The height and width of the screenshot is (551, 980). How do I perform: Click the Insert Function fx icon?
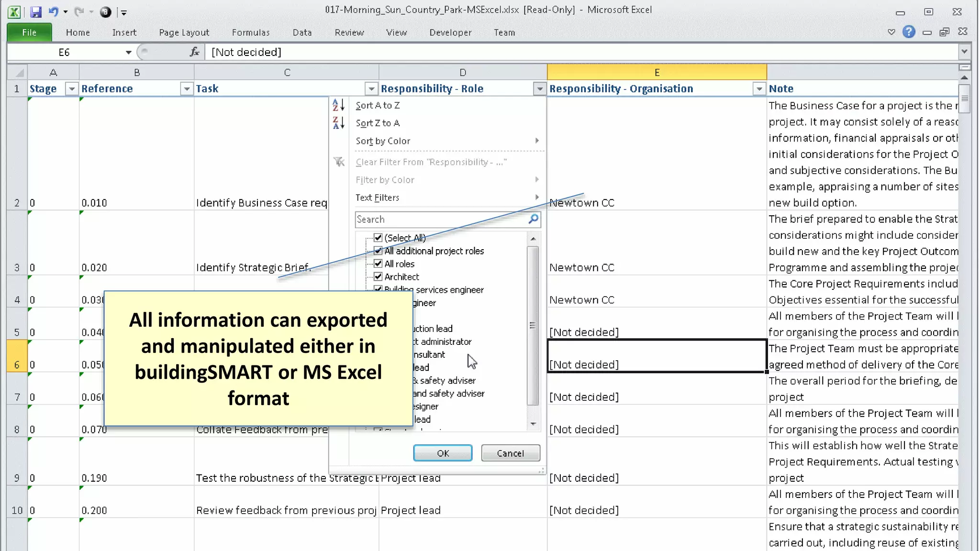tap(194, 52)
